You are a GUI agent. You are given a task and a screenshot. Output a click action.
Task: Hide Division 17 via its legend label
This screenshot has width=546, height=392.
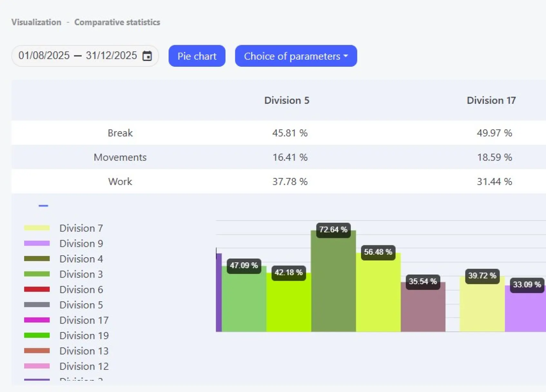(84, 320)
